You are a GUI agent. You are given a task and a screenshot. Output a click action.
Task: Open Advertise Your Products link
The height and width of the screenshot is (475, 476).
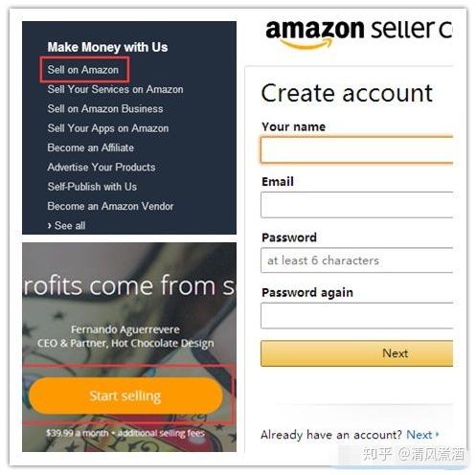pyautogui.click(x=102, y=167)
